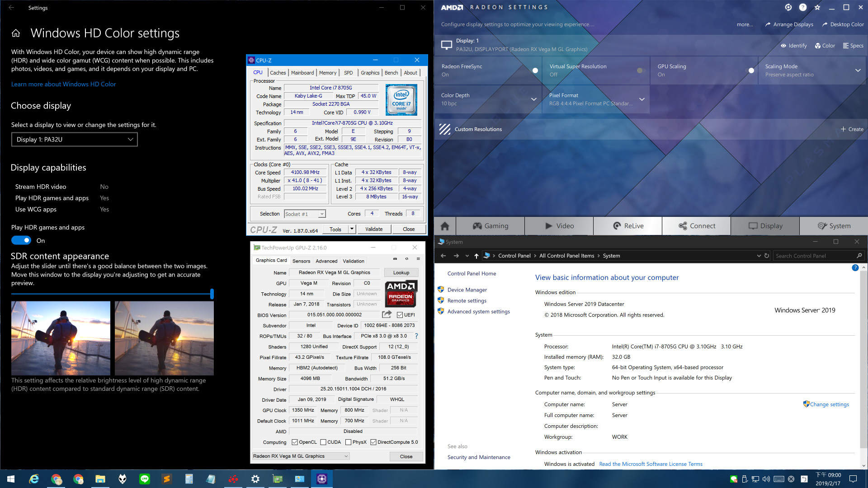Click the Search Control Panel input field
The width and height of the screenshot is (868, 488).
(x=814, y=255)
